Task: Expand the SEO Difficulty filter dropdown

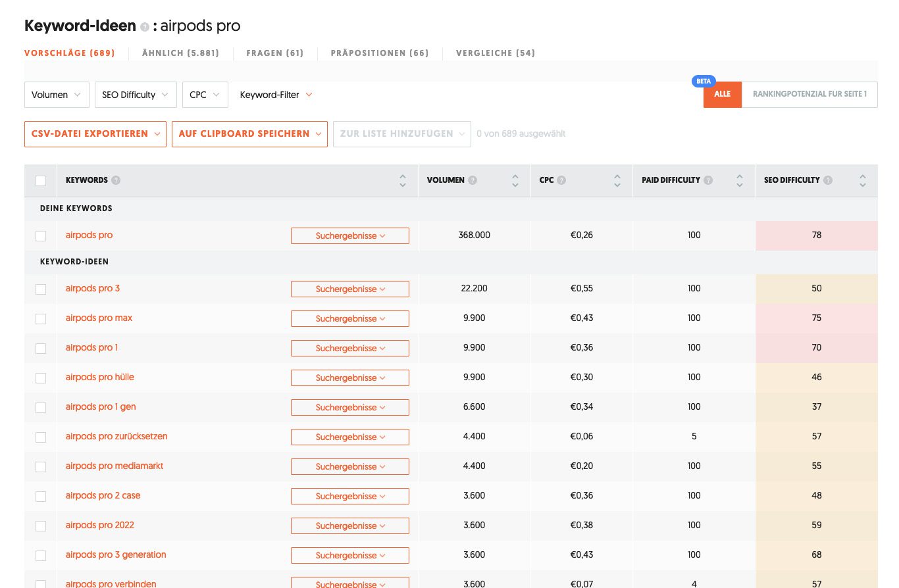Action: (136, 95)
